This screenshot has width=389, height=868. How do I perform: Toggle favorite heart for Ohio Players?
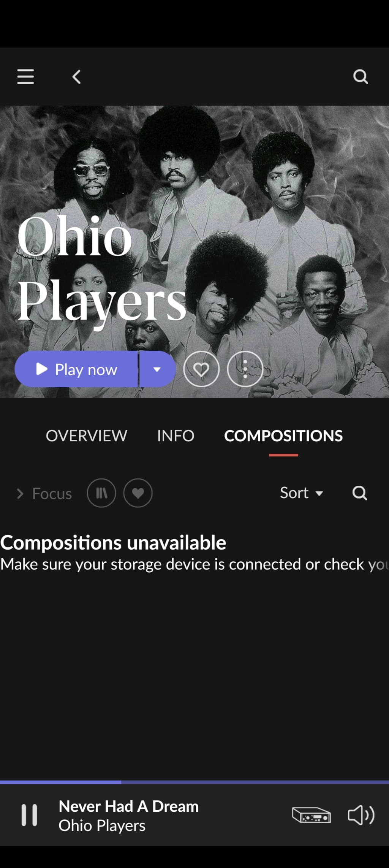(x=201, y=369)
